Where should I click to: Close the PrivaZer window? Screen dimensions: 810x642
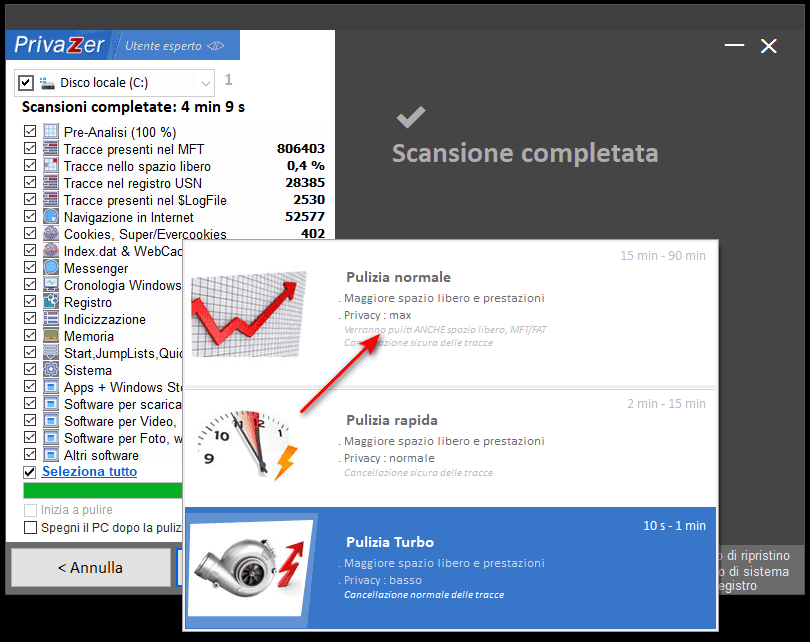(x=769, y=46)
